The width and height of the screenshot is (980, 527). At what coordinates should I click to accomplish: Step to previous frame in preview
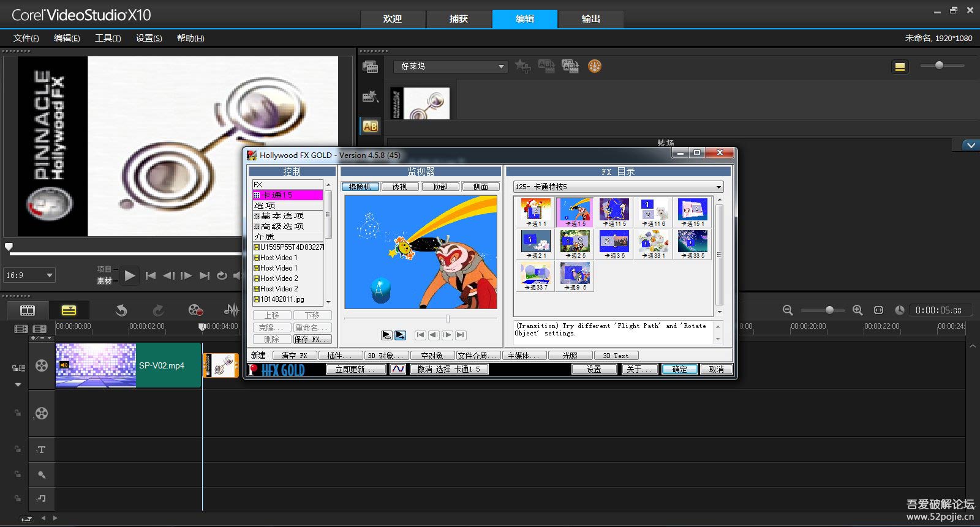click(x=168, y=276)
